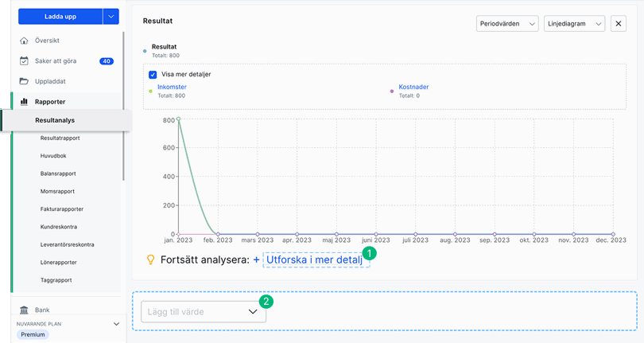Click the Bank building icon
This screenshot has height=343, width=644.
coord(24,310)
